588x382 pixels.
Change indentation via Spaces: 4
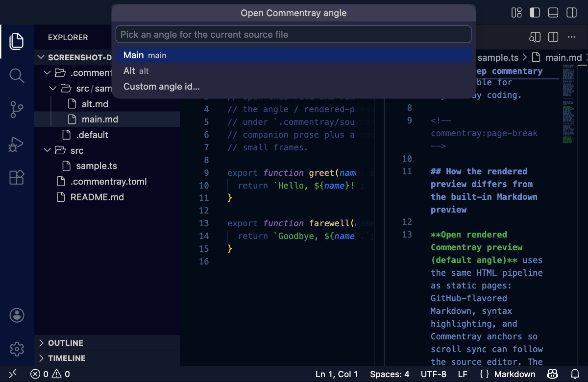[390, 374]
